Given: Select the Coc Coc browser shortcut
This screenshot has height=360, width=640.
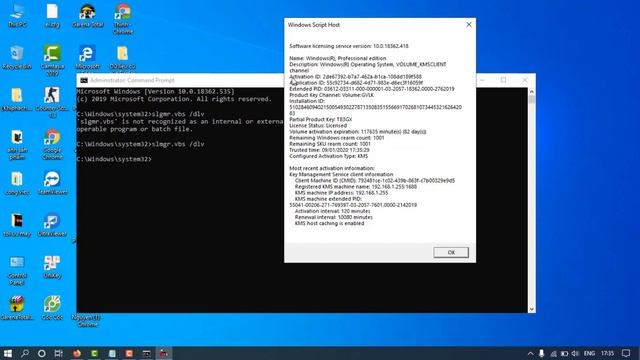Looking at the screenshot, I should point(52,308).
